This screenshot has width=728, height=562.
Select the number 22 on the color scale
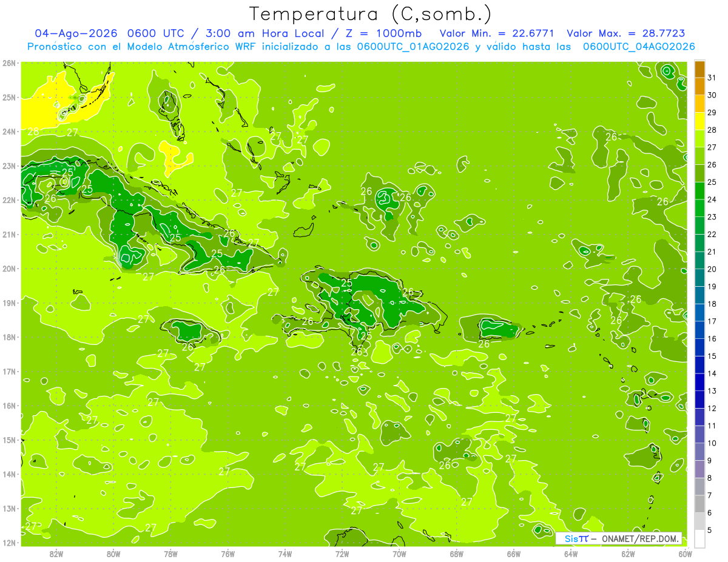point(712,235)
